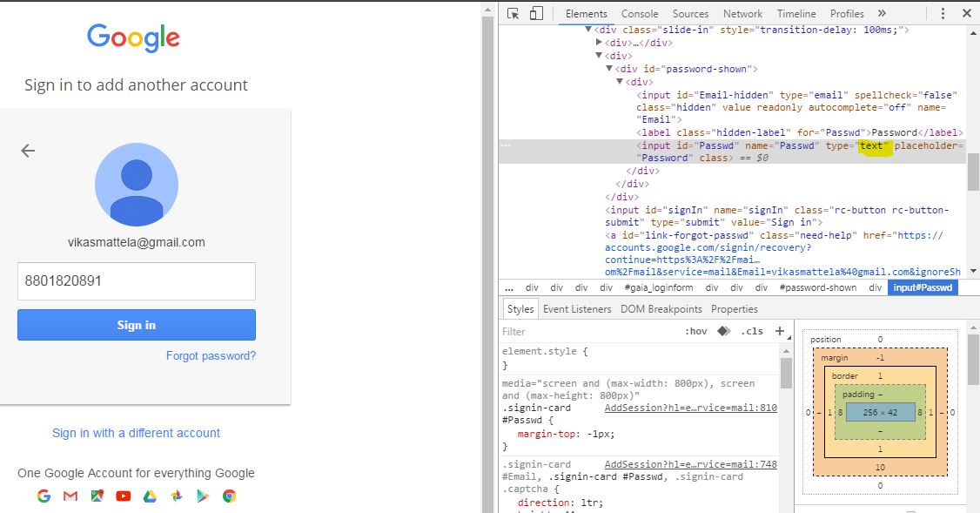The height and width of the screenshot is (513, 980).
Task: Show hidden breadcrumb ancestors via ellipsis
Action: [509, 287]
